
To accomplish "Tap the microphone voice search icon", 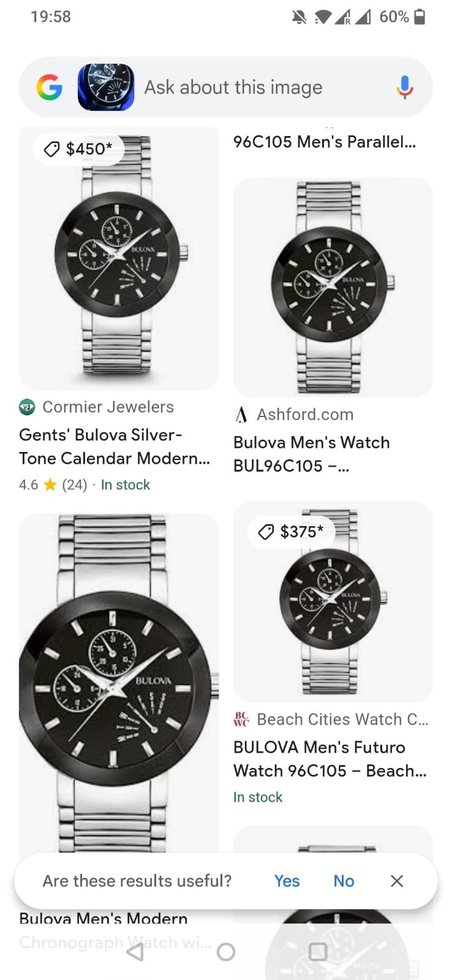I will click(x=404, y=88).
